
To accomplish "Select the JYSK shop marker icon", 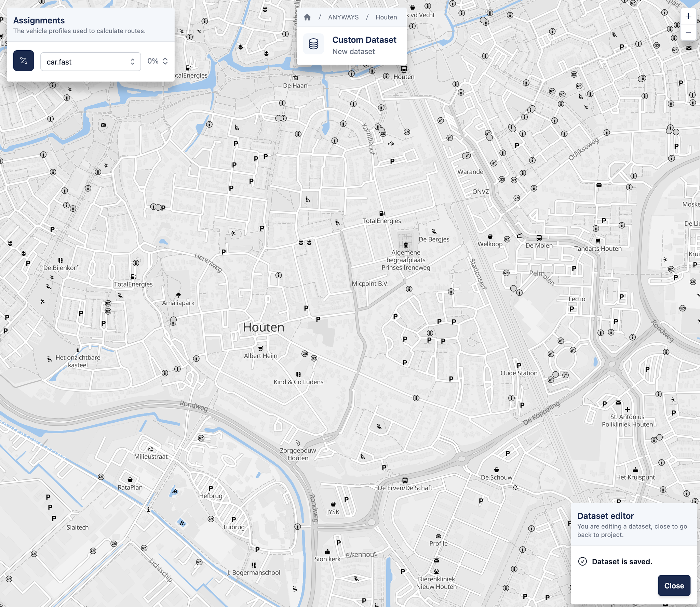I will [x=333, y=504].
